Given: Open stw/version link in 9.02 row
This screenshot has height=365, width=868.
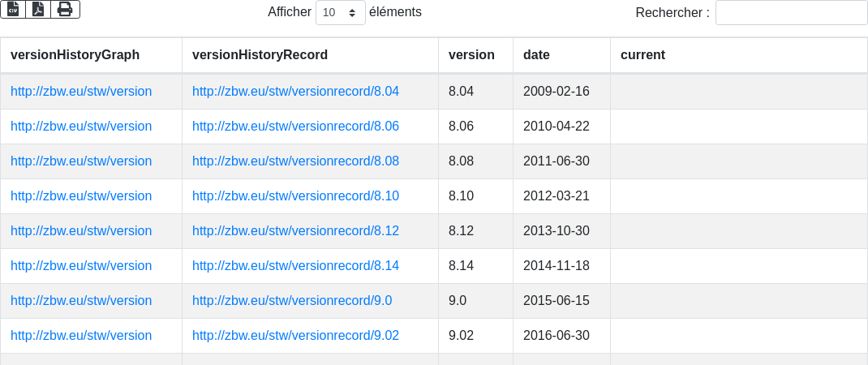Looking at the screenshot, I should coord(81,336).
